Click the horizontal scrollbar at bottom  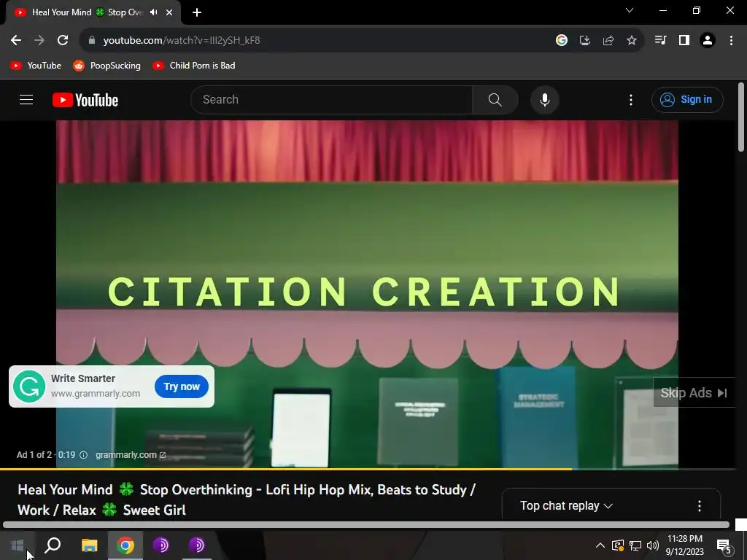pyautogui.click(x=366, y=525)
